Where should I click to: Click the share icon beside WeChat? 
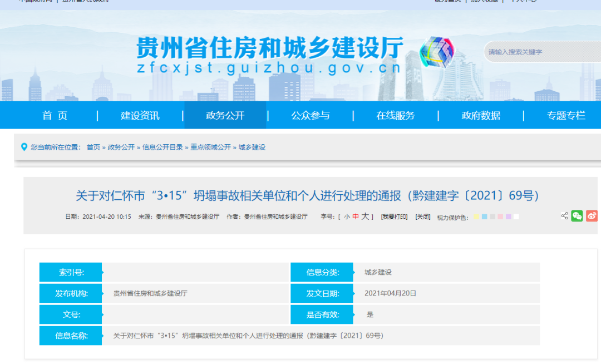(564, 216)
